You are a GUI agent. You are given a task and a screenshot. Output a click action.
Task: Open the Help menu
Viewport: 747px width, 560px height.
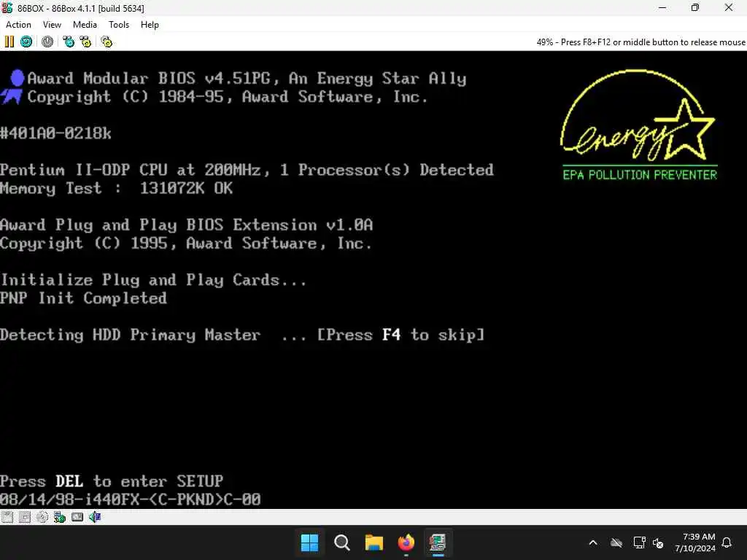(x=150, y=25)
